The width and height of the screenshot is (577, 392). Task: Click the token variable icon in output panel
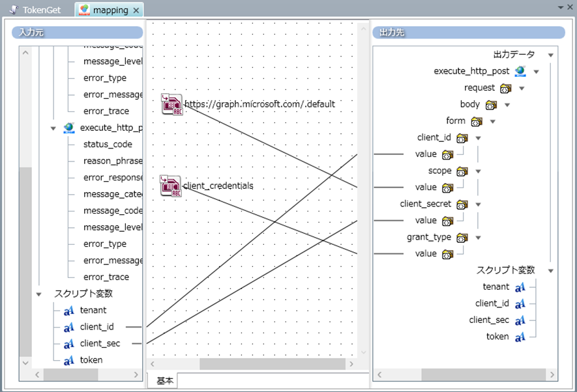click(x=520, y=337)
